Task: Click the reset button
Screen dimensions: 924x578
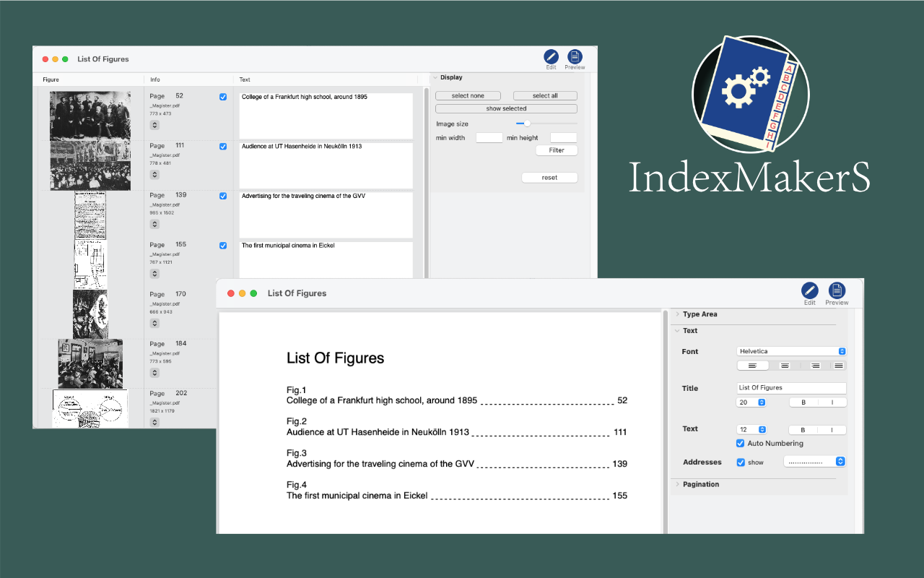Action: pos(549,177)
